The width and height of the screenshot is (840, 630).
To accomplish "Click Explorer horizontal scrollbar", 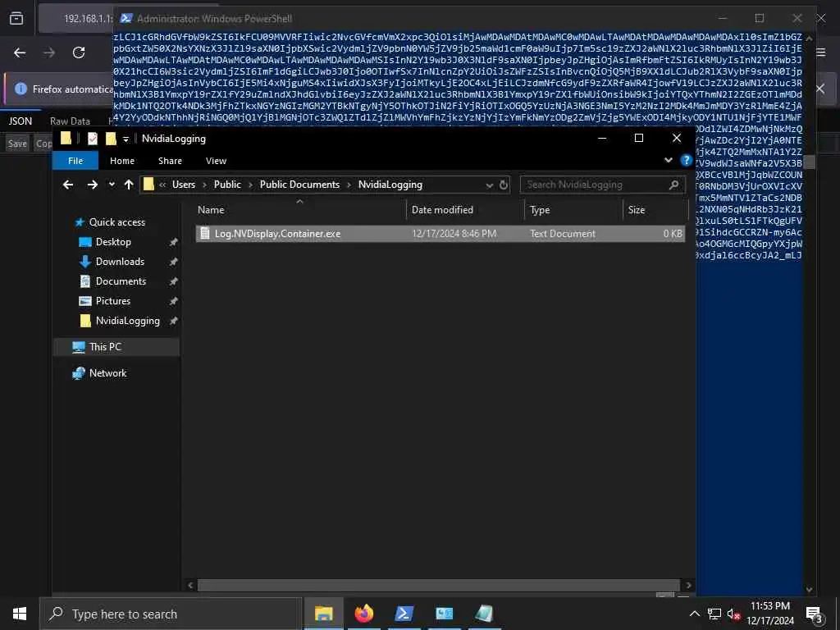I will point(438,586).
